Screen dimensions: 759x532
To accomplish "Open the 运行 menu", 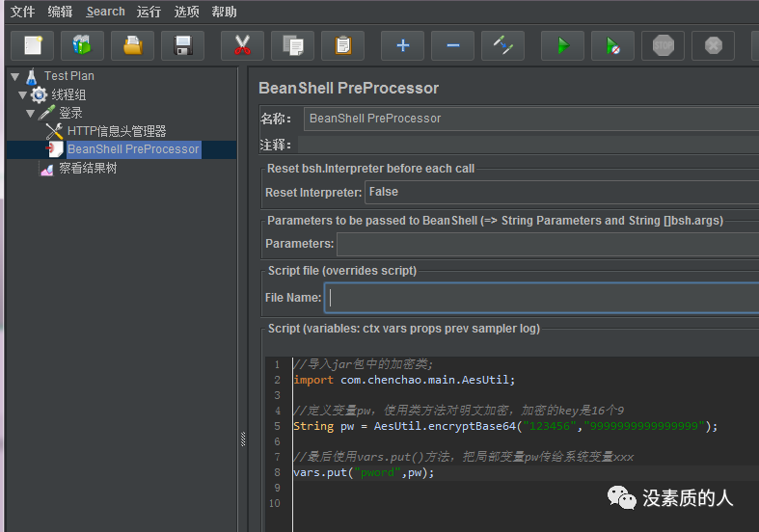I will click(149, 12).
